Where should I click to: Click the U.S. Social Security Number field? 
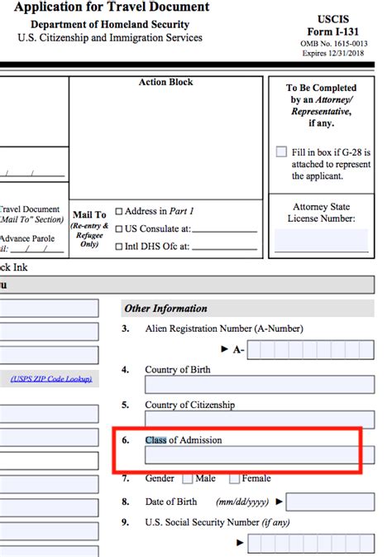tap(311, 543)
